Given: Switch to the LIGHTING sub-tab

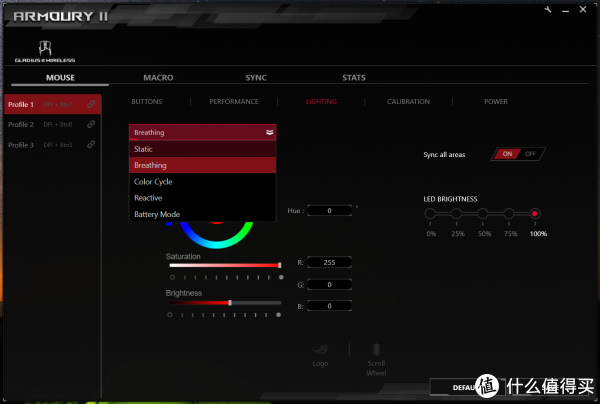Looking at the screenshot, I should pos(321,101).
